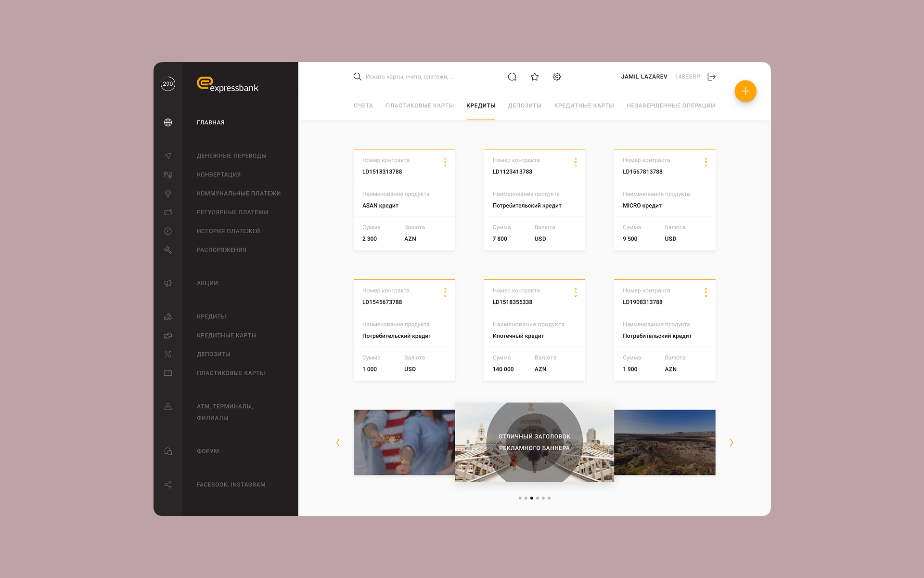Switch to the Депозиты tab
924x578 pixels.
pyautogui.click(x=525, y=105)
